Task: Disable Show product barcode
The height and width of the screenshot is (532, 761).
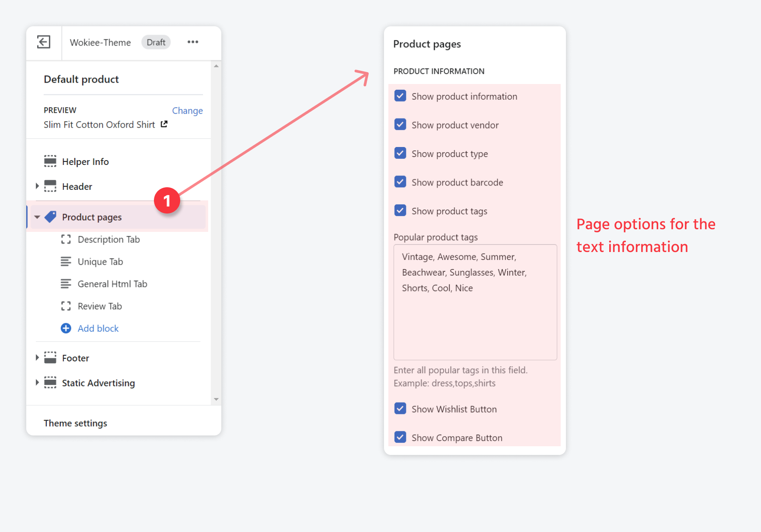Action: click(400, 182)
